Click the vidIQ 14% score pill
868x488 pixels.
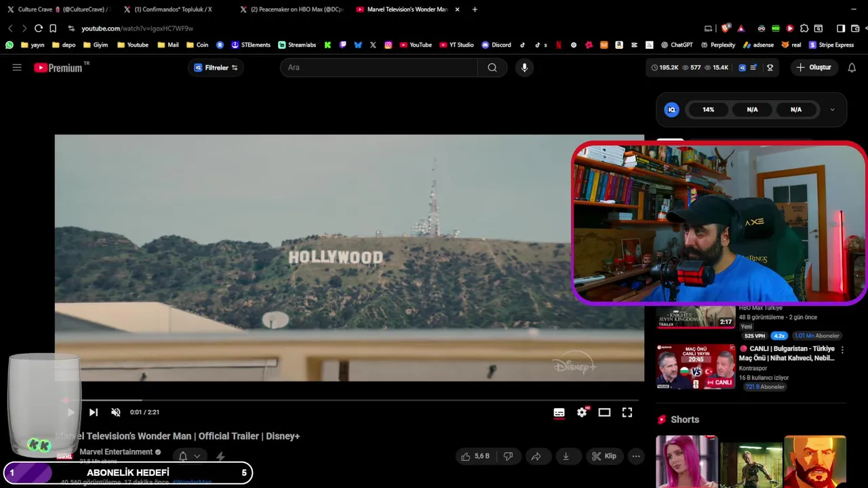coord(708,110)
